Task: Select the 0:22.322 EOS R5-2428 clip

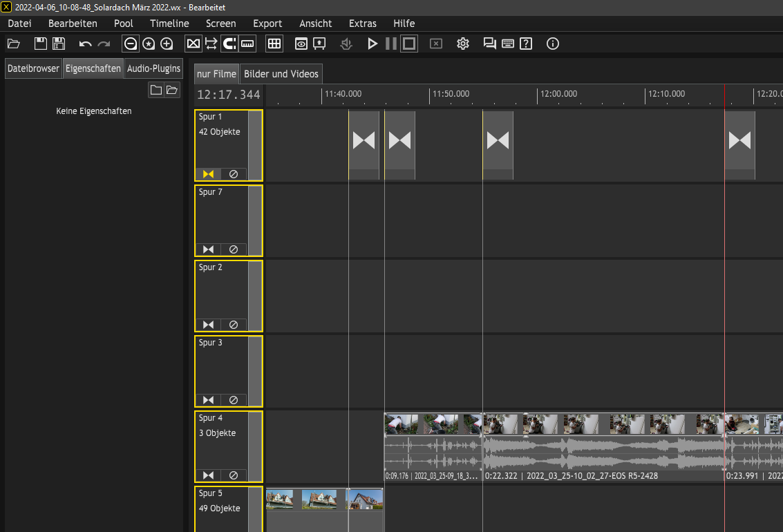Action: point(603,447)
